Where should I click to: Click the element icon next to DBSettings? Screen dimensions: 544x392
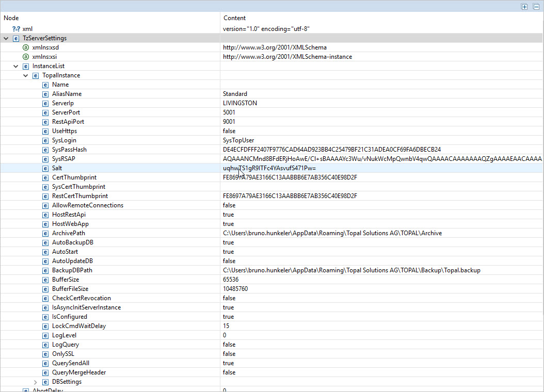pos(45,382)
